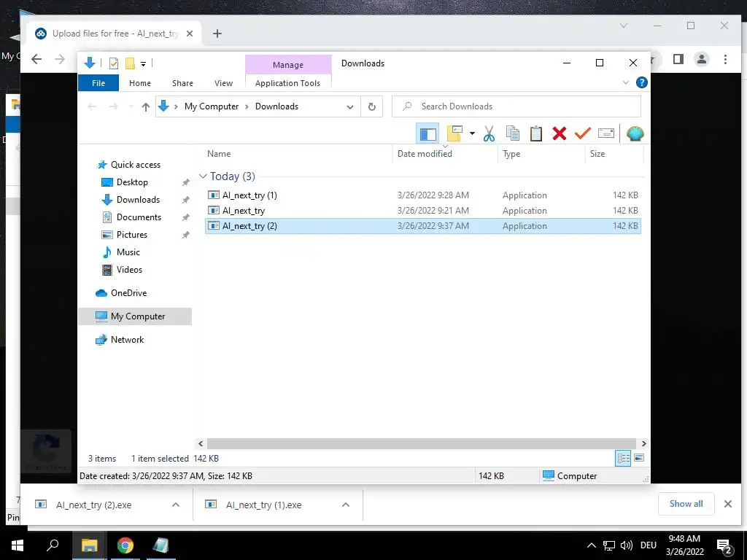Open Downloads in the sidebar

point(138,200)
